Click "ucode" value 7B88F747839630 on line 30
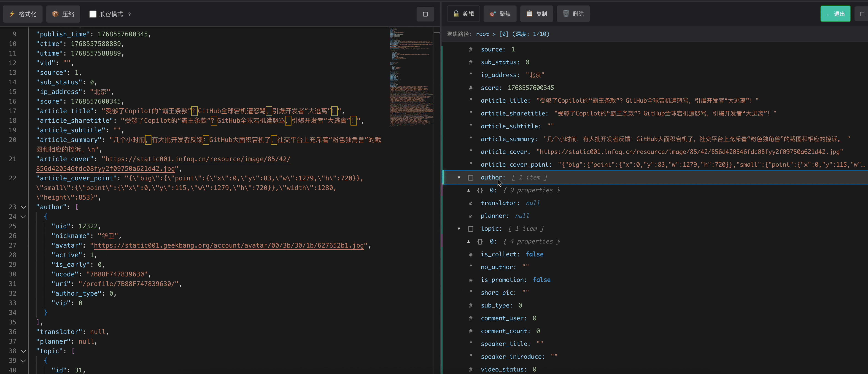Image resolution: width=868 pixels, height=374 pixels. pos(117,274)
